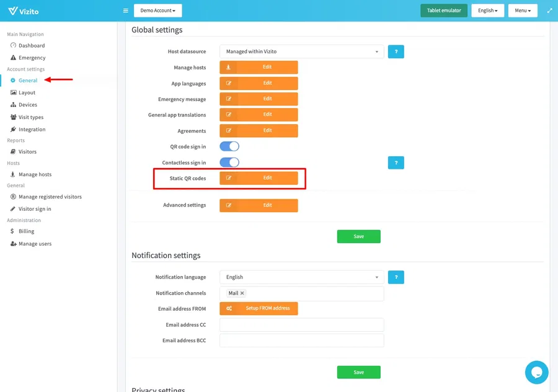Remove the Mail notification channel tag

click(x=242, y=293)
